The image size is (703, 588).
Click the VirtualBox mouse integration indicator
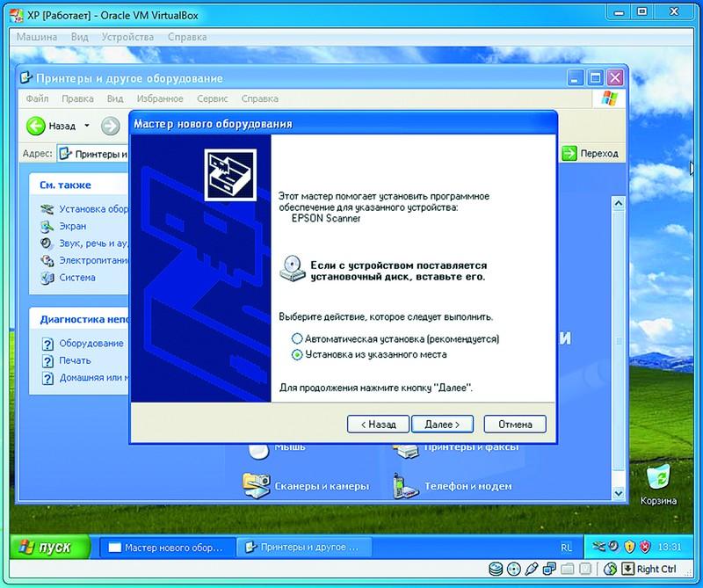[610, 570]
